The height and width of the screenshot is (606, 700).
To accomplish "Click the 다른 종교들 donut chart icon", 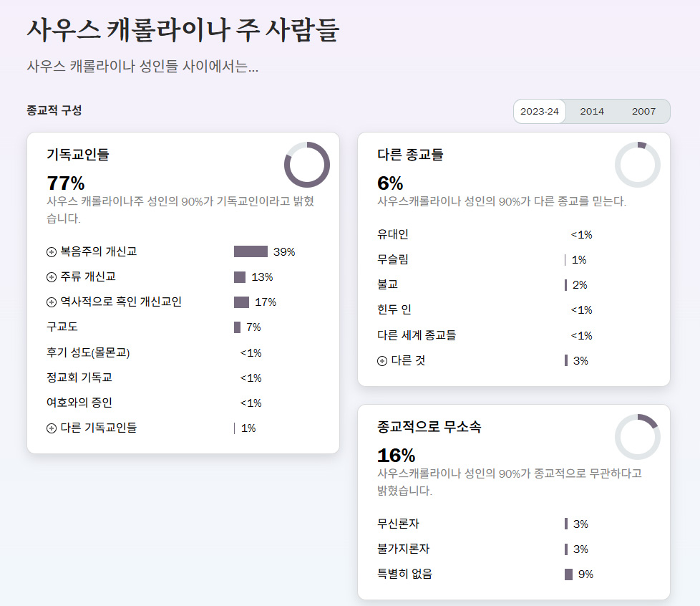I will [637, 165].
